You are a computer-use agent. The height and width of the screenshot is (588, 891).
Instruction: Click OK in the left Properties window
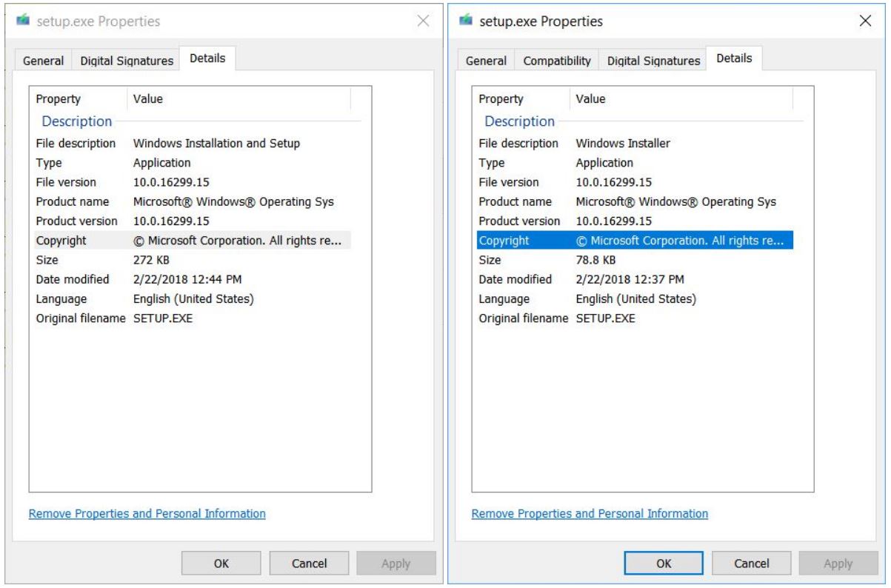[x=221, y=564]
